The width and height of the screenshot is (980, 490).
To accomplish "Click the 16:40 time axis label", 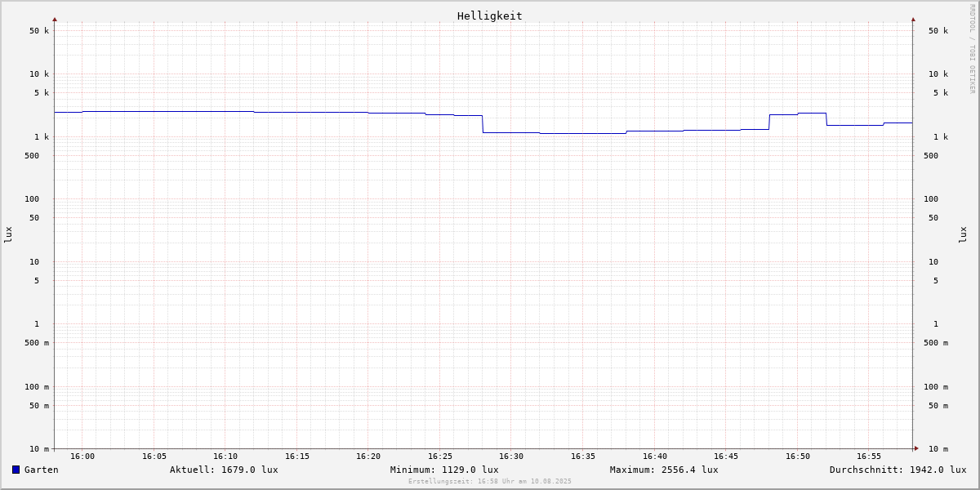I will [655, 457].
